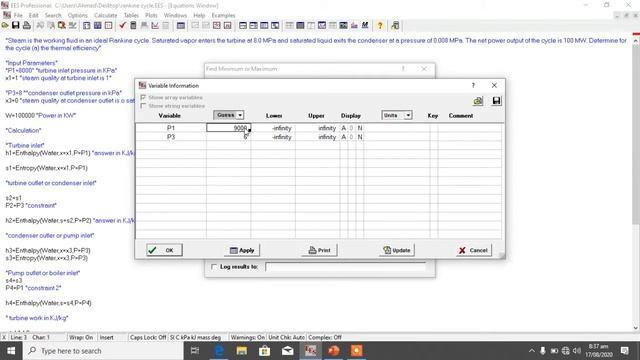Click the Lower -infinity cell for P1
640x360 pixels.
click(x=273, y=128)
